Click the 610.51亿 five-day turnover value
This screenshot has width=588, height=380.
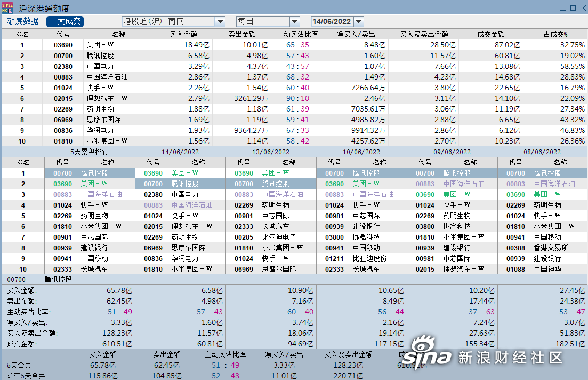pos(117,344)
